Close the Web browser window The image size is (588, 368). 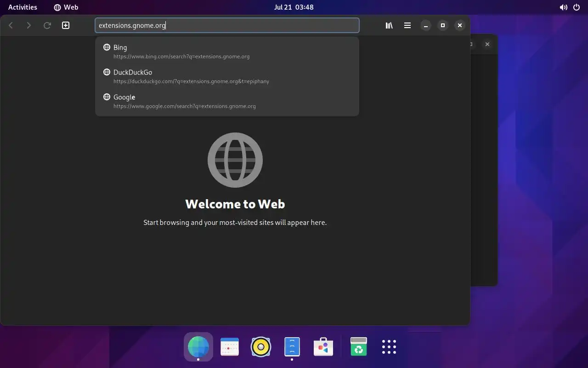pos(460,25)
